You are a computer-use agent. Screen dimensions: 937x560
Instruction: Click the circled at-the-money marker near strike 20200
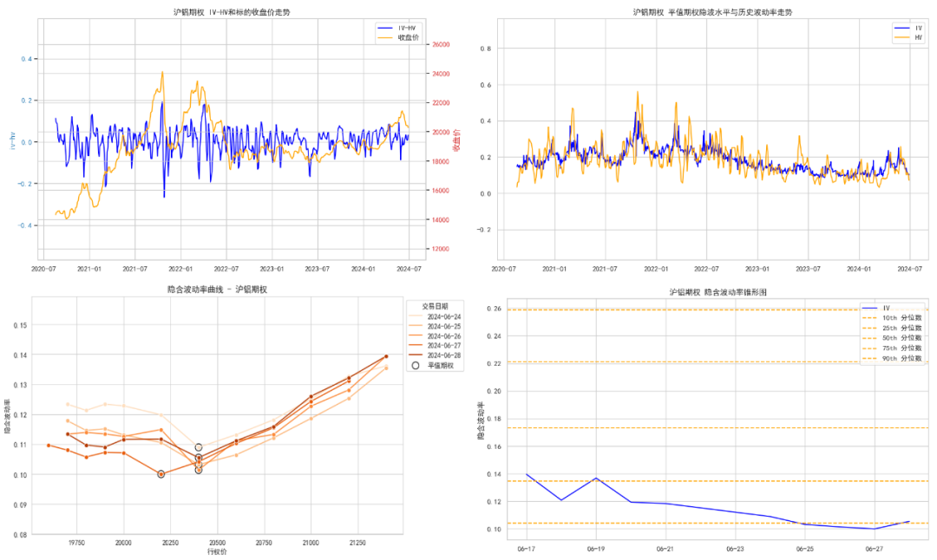tap(161, 474)
